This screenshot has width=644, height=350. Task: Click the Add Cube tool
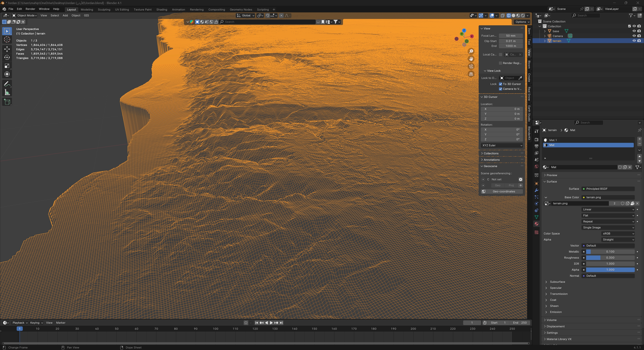point(7,102)
